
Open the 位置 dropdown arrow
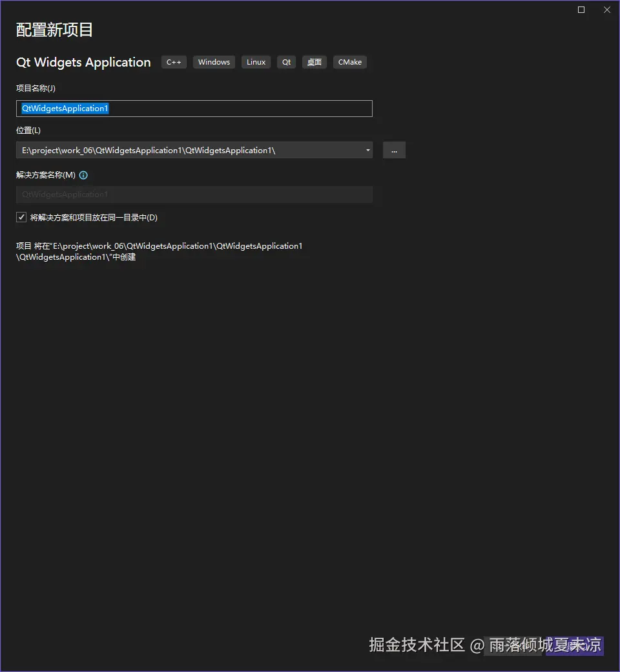(x=367, y=151)
